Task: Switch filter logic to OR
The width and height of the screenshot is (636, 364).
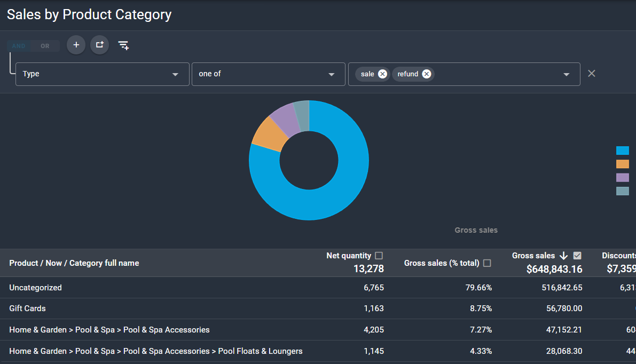Action: (45, 46)
